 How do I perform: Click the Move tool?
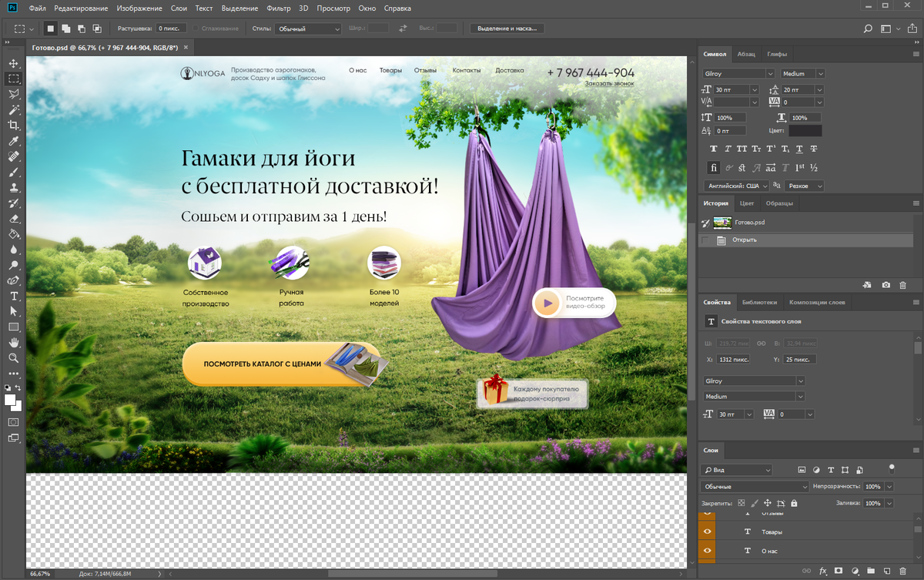[x=13, y=63]
